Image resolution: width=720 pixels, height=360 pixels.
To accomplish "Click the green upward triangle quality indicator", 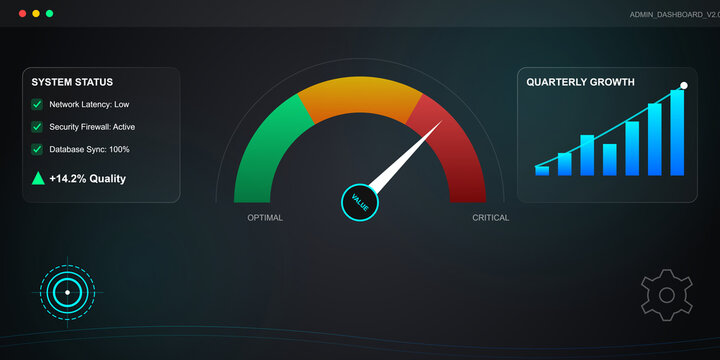I will [38, 178].
